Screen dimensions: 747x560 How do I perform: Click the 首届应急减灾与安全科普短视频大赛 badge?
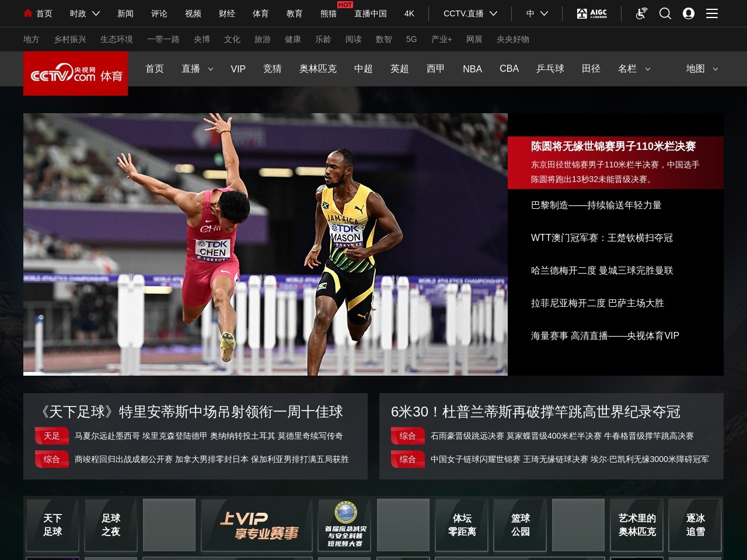point(344,524)
